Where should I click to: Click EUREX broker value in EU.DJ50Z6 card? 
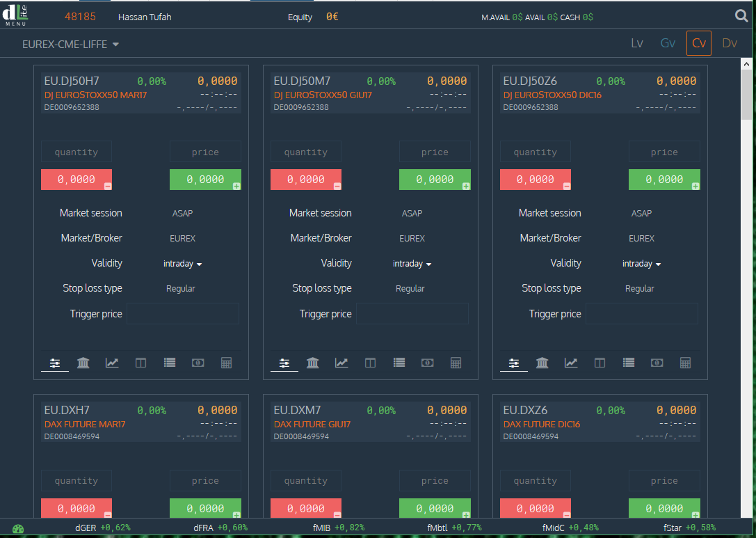pos(642,238)
